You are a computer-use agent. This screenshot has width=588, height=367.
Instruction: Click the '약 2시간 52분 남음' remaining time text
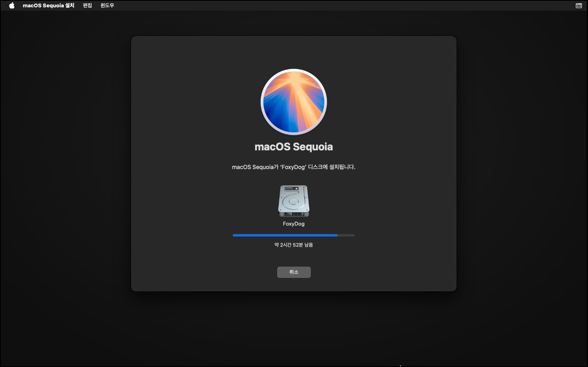coord(294,245)
